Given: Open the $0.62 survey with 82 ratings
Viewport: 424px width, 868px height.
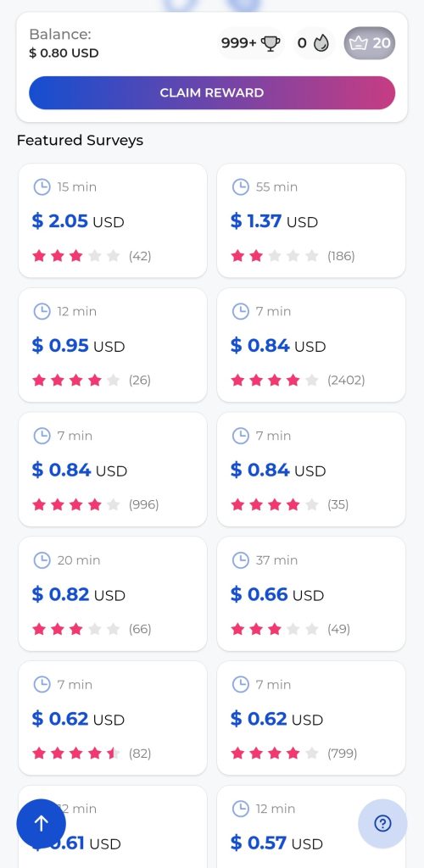Looking at the screenshot, I should click(x=113, y=718).
